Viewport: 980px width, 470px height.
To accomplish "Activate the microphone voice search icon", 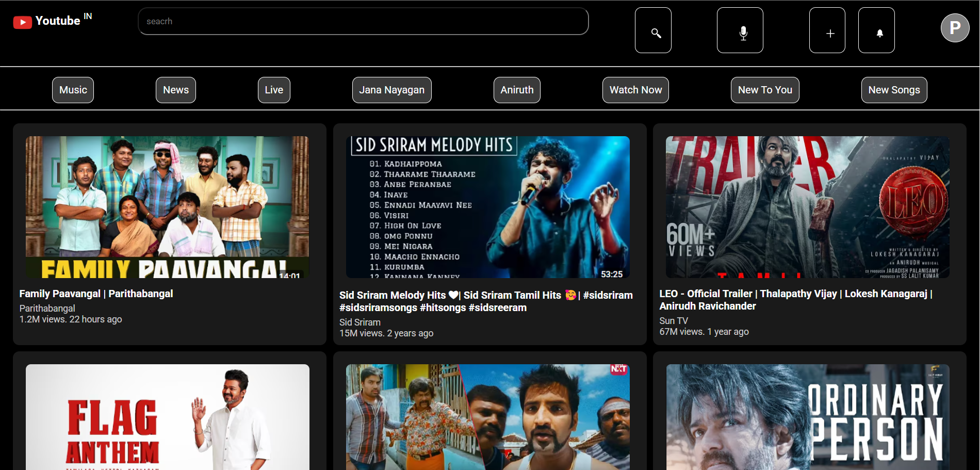I will coord(740,30).
